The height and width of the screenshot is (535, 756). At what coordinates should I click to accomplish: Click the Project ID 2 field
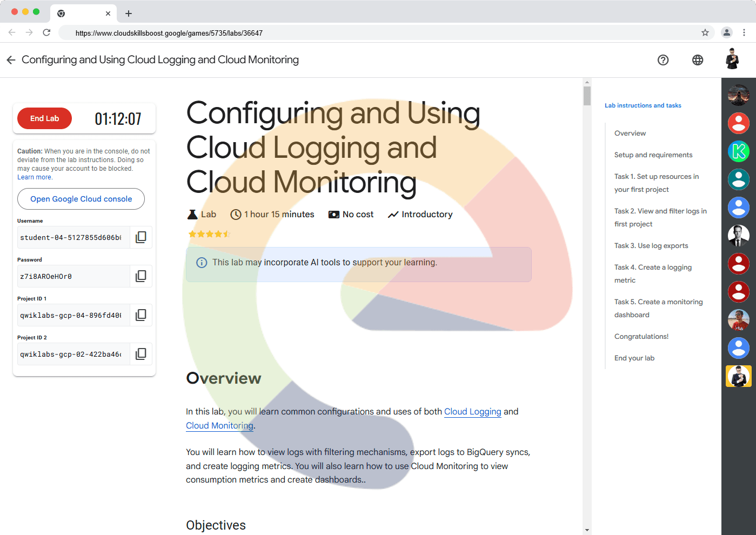click(x=73, y=354)
